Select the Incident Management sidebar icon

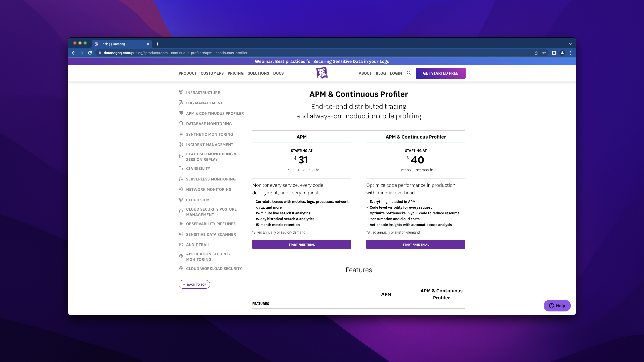pos(181,144)
